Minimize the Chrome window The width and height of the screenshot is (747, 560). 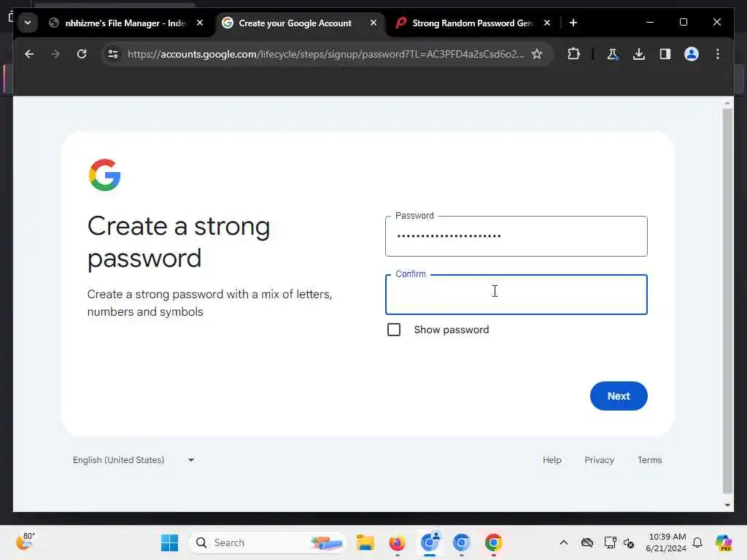(x=650, y=22)
